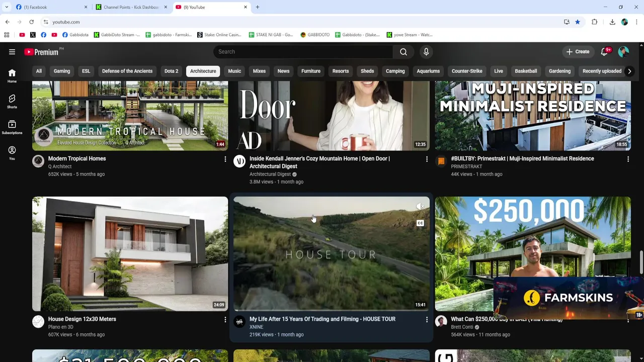
Task: Click in the YouTube Search field
Action: [303, 52]
